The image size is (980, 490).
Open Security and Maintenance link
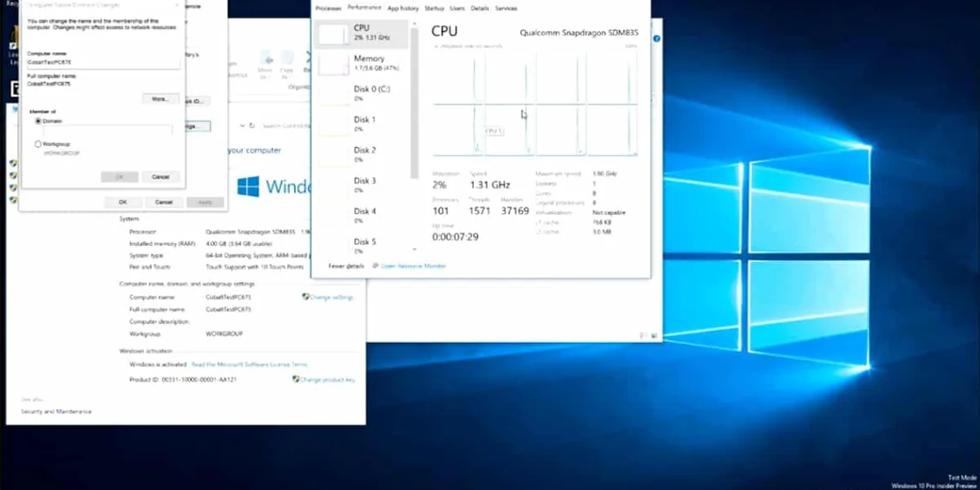(x=56, y=412)
